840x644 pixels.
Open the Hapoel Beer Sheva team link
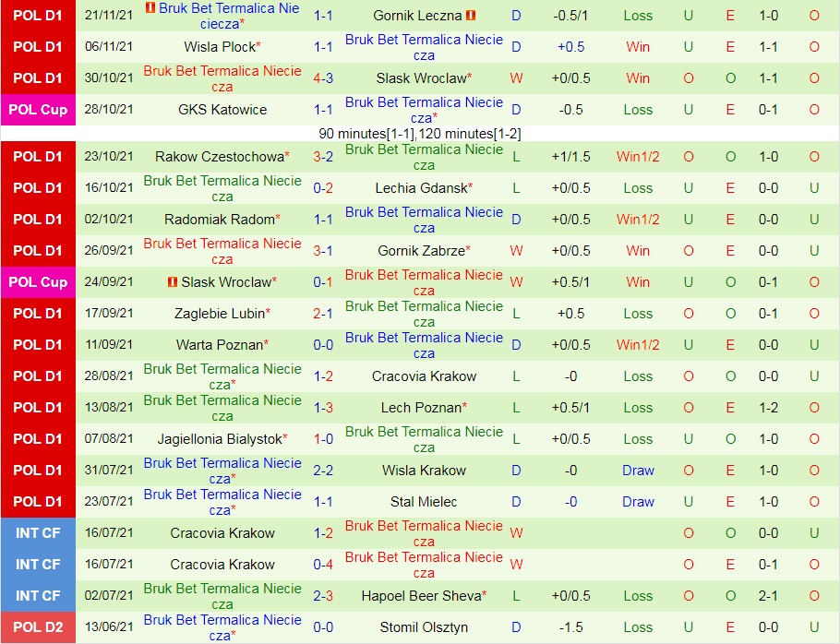[x=421, y=596]
